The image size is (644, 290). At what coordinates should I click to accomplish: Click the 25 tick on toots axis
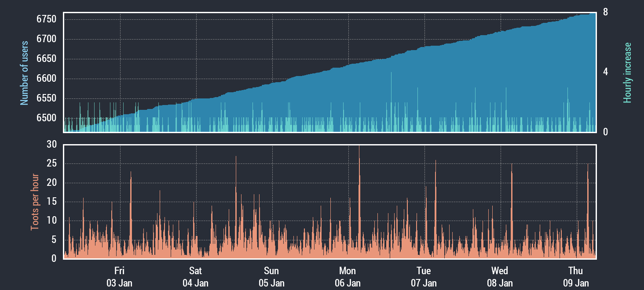pos(51,164)
